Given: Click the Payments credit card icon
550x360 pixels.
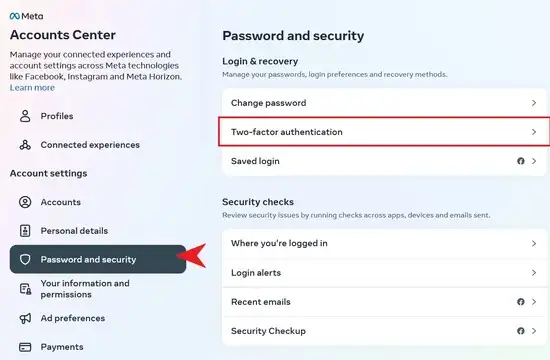Looking at the screenshot, I should [x=25, y=347].
